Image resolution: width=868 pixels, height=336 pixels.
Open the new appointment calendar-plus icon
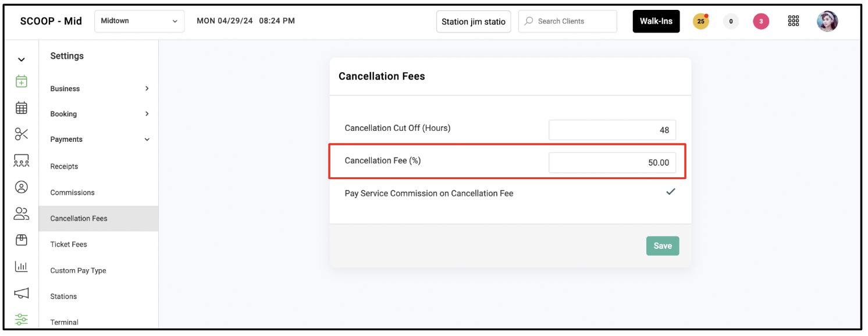coord(22,81)
